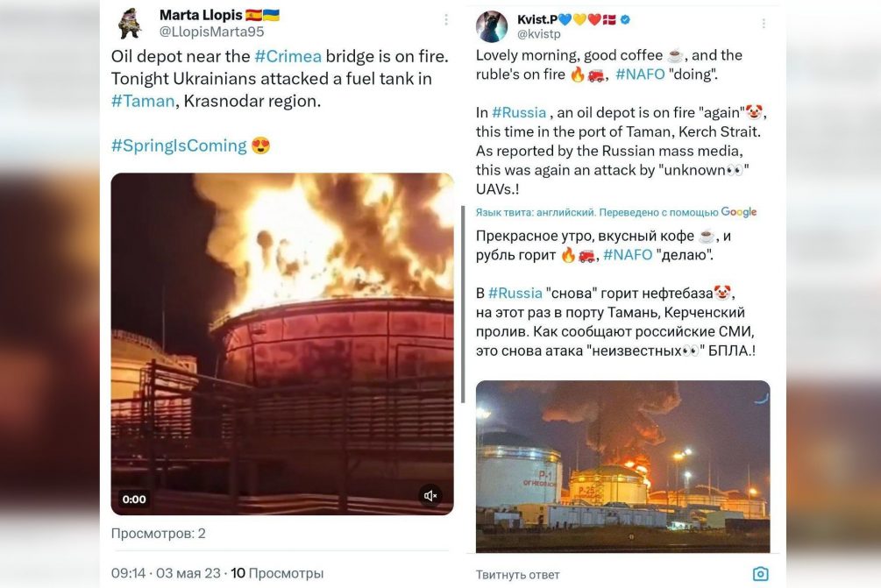Click the camera icon in reply box

click(x=760, y=574)
